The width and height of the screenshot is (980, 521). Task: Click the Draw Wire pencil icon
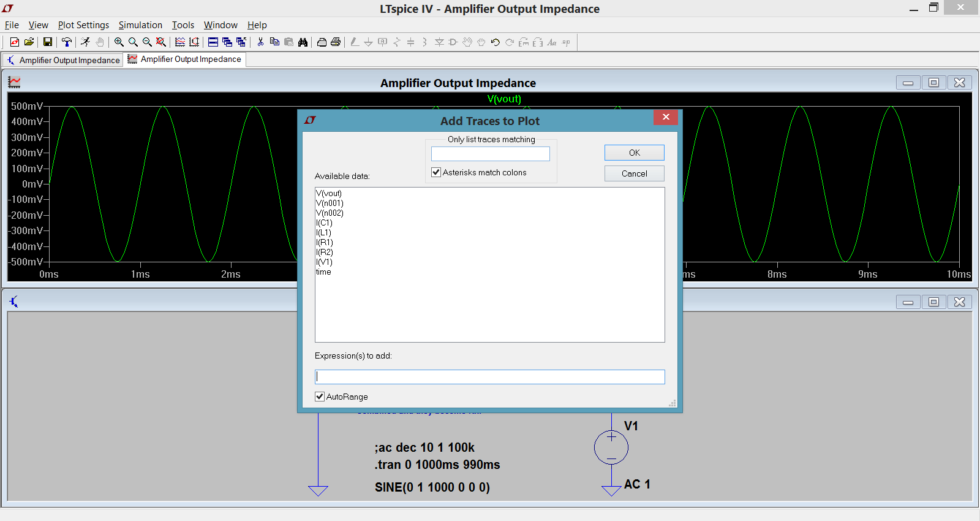click(355, 42)
